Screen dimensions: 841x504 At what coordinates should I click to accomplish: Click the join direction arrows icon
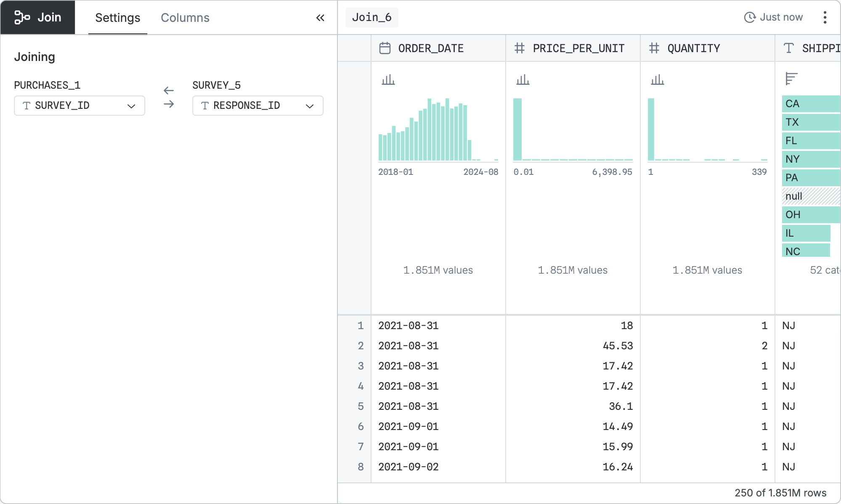(x=169, y=97)
